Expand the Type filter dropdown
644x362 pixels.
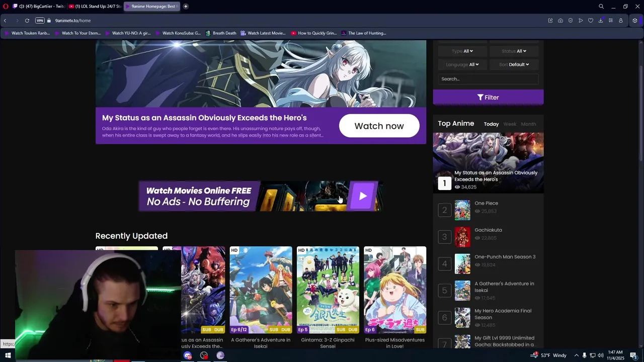pyautogui.click(x=462, y=51)
